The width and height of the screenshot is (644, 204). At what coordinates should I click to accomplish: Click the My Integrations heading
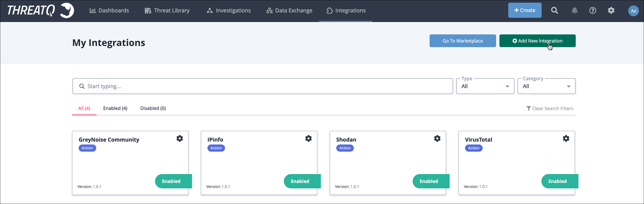[109, 43]
